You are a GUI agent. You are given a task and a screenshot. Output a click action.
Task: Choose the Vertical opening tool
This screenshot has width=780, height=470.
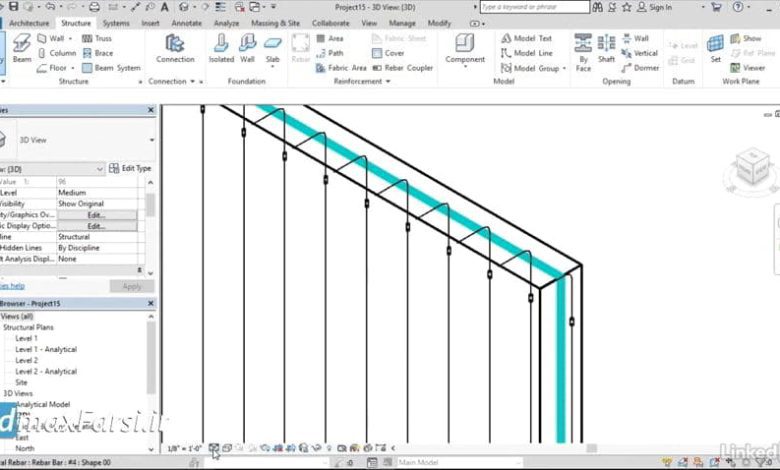click(x=639, y=53)
